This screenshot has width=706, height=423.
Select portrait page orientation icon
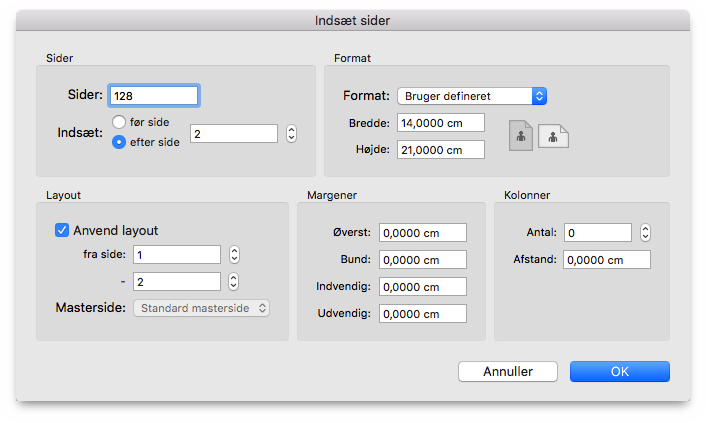point(521,136)
